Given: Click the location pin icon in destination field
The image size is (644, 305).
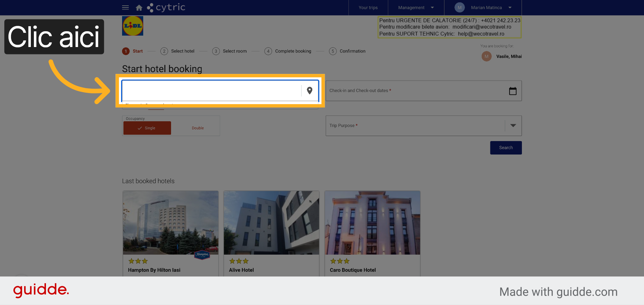Looking at the screenshot, I should coord(310,91).
